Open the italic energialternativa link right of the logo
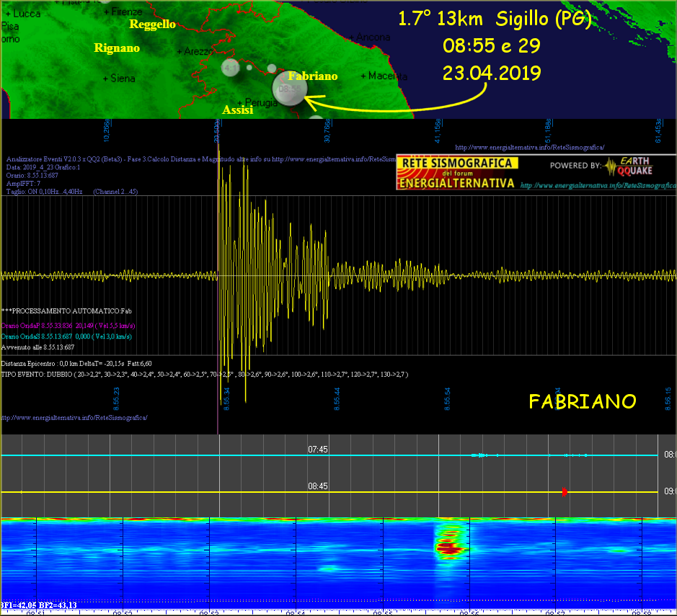The width and height of the screenshot is (677, 616). coord(598,185)
